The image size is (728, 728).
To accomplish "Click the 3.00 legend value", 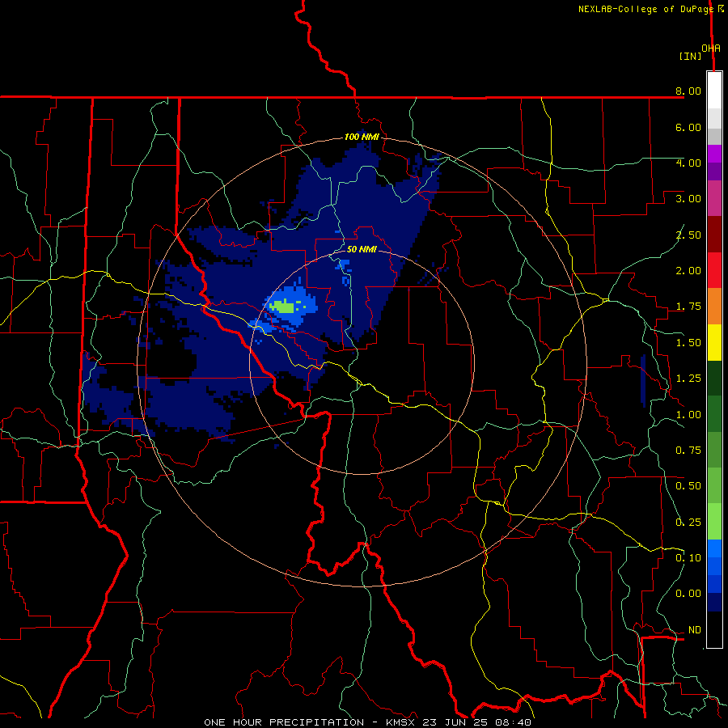I will coord(688,199).
